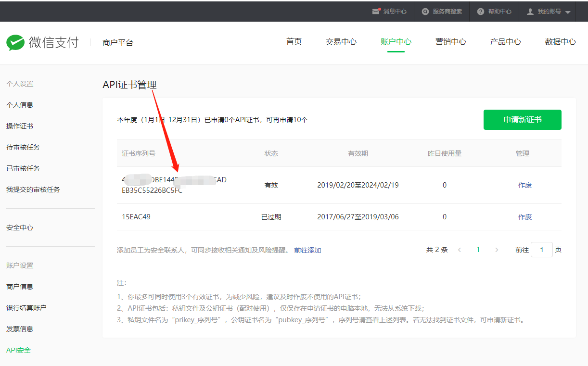
Task: Click the 证书序列号 column header
Action: [139, 153]
